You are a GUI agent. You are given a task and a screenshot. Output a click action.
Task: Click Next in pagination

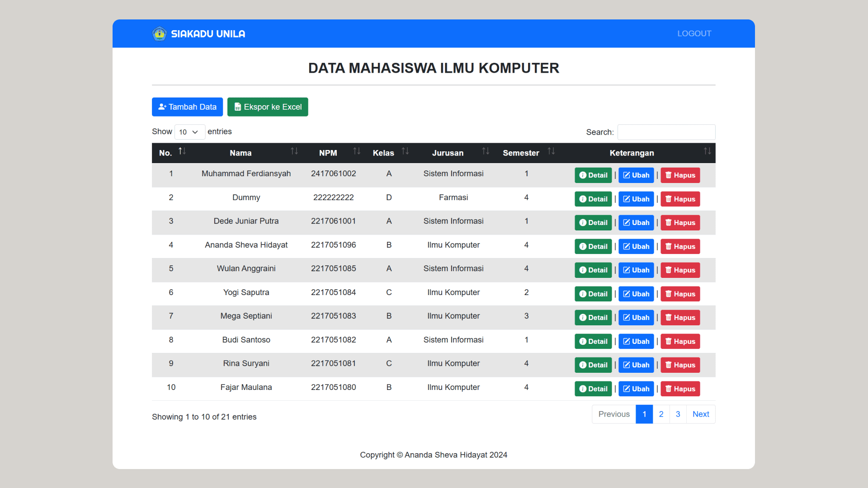pos(700,414)
